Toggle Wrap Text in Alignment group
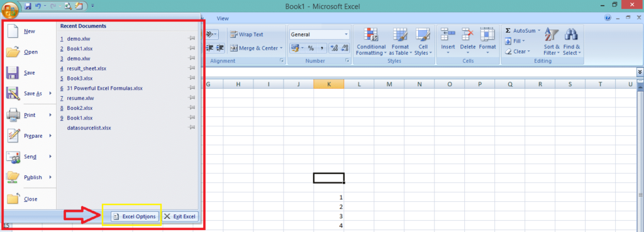This screenshot has width=644, height=232. (247, 35)
